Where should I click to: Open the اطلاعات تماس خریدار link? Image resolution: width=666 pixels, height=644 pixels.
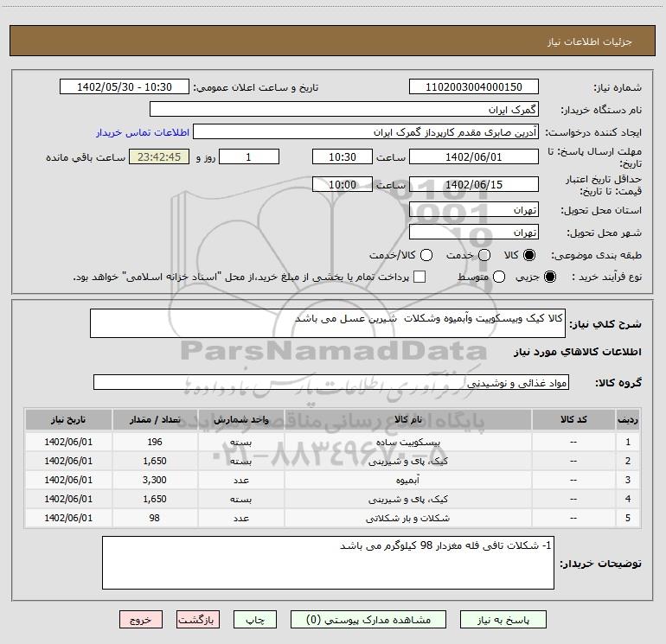coord(143,132)
